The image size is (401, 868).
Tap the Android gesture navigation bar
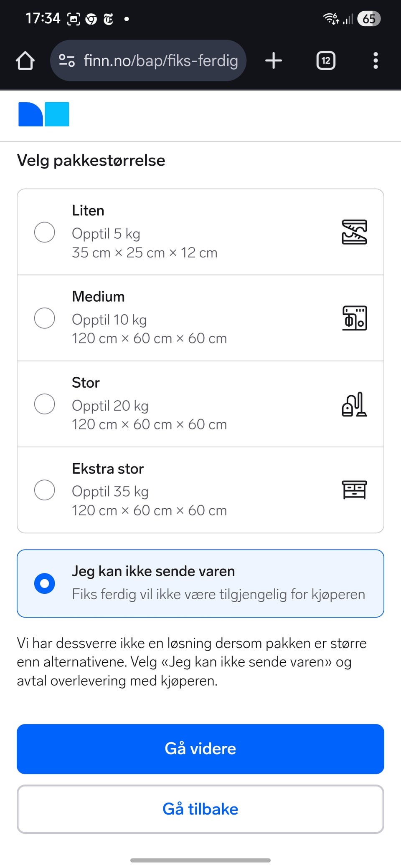(200, 860)
